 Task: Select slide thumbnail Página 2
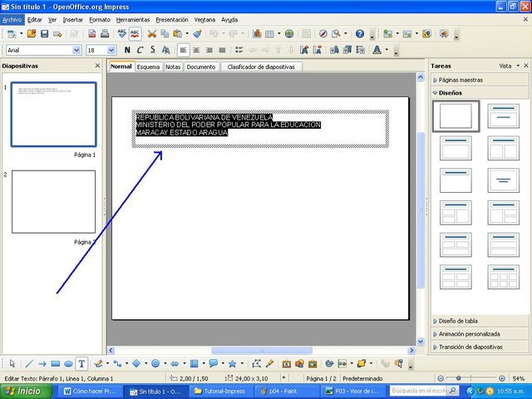[x=53, y=201]
